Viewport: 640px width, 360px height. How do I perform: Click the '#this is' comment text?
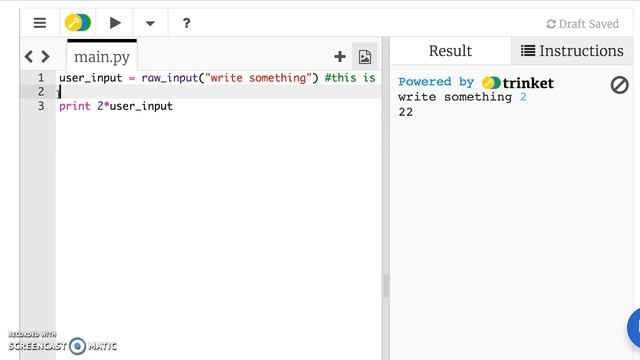pyautogui.click(x=350, y=78)
